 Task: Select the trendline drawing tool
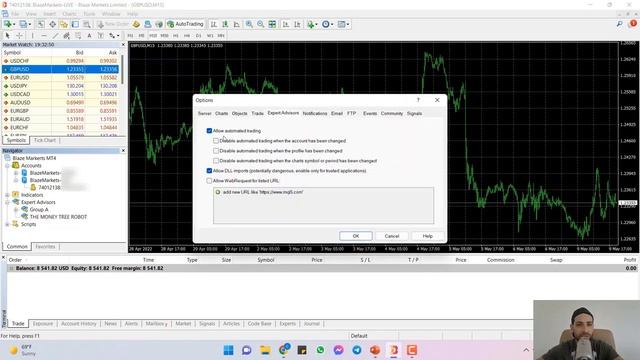click(x=55, y=36)
